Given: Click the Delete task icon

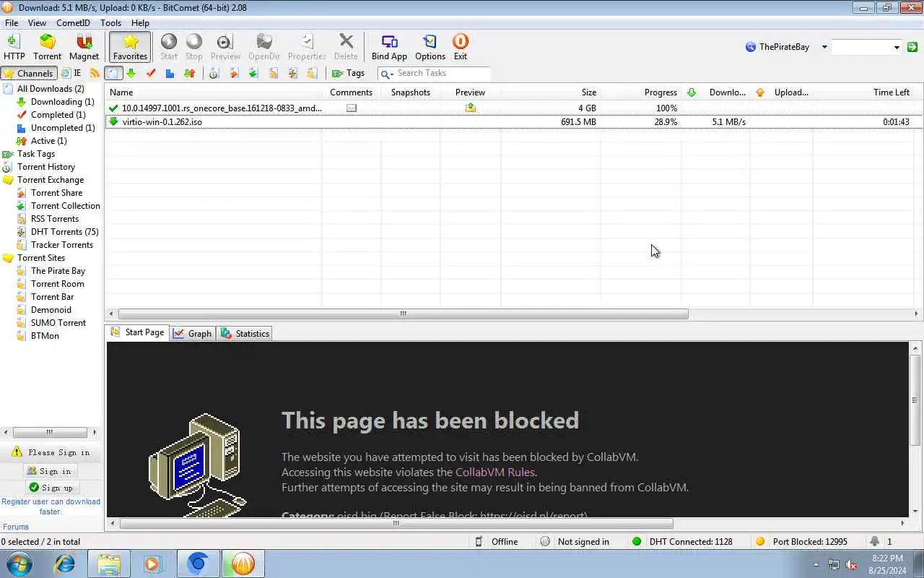Looking at the screenshot, I should click(346, 47).
